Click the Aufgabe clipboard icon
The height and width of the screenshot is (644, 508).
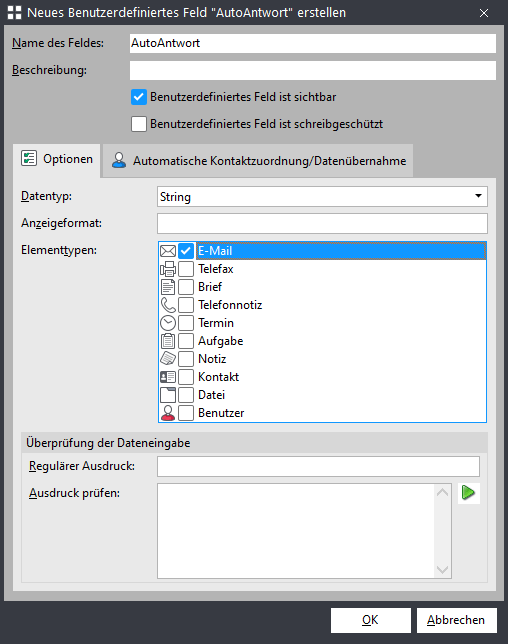[x=168, y=341]
